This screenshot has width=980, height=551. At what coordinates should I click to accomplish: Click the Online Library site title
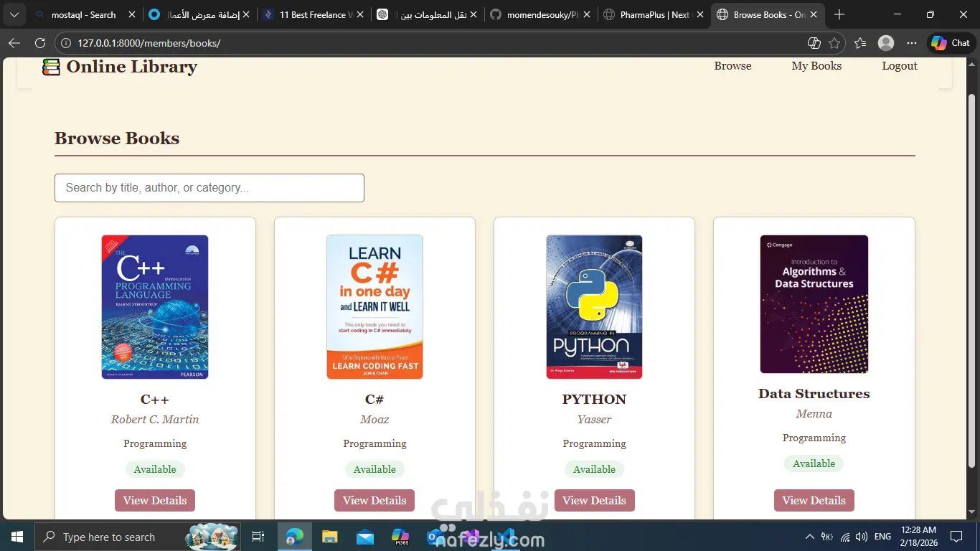pos(132,67)
